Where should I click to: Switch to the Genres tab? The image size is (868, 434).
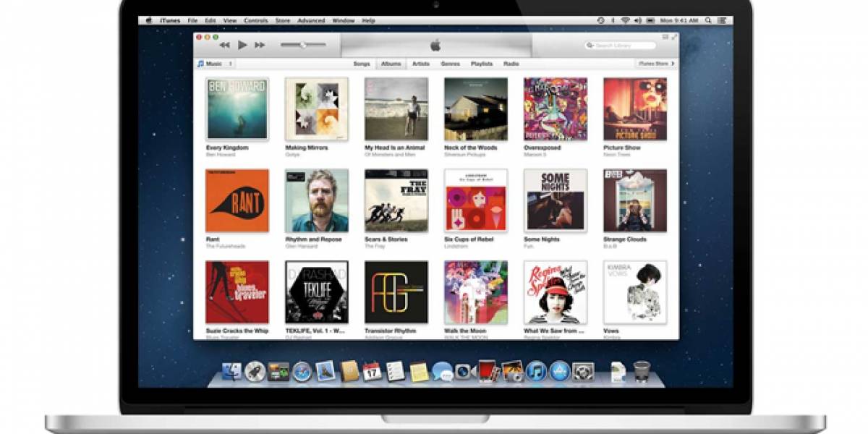(451, 64)
